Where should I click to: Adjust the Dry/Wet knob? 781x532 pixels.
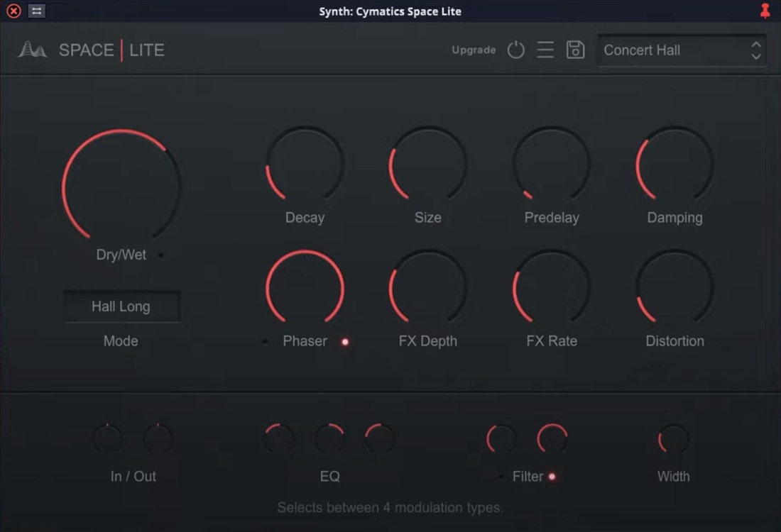pos(121,186)
